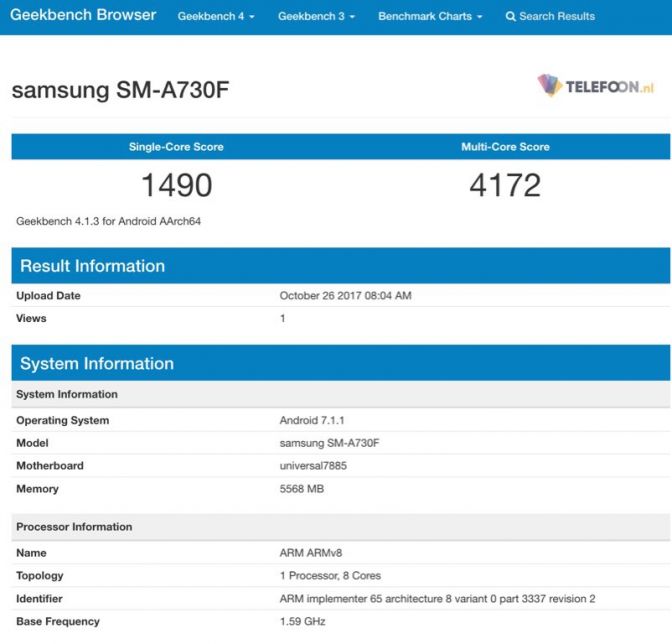
Task: Click the multi-core score value 4172
Action: pyautogui.click(x=505, y=185)
